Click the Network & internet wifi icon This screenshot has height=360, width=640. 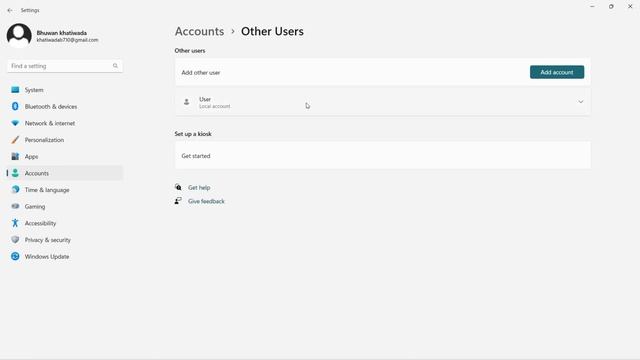tap(15, 123)
